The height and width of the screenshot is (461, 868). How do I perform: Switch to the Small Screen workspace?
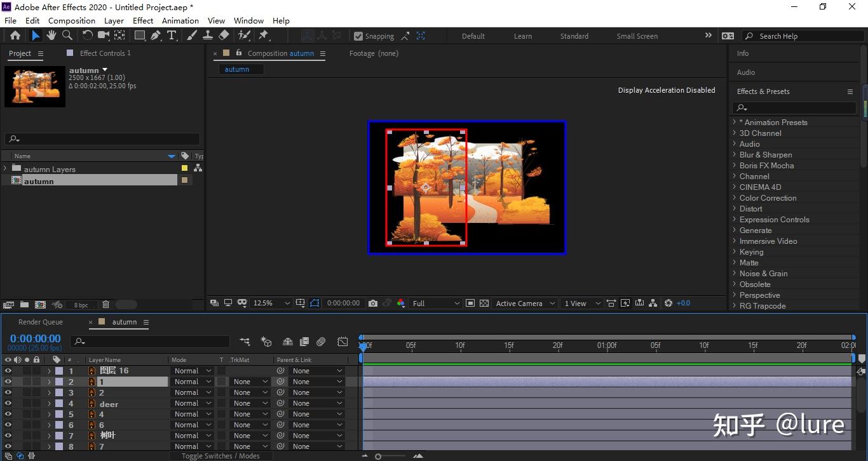(637, 36)
